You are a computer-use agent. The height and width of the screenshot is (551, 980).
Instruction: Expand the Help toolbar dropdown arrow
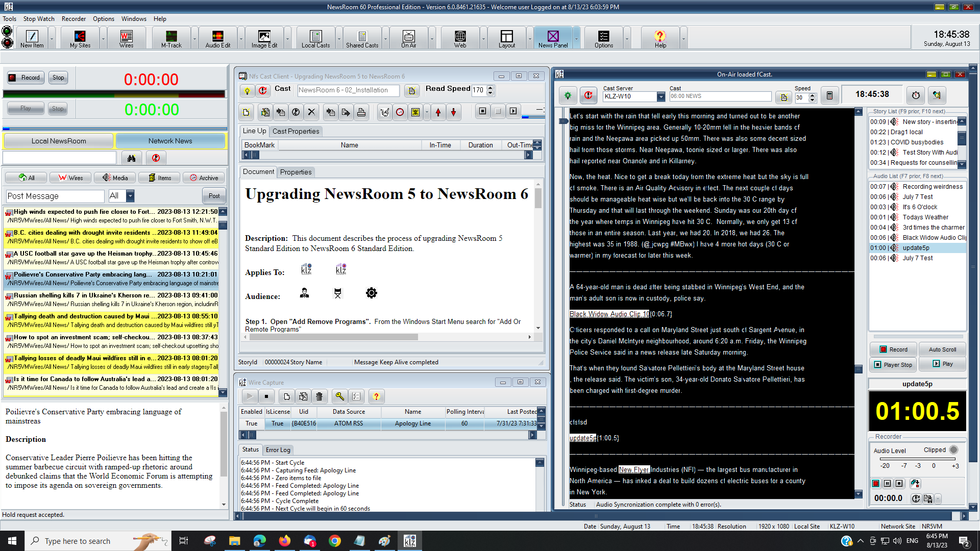[x=683, y=38]
